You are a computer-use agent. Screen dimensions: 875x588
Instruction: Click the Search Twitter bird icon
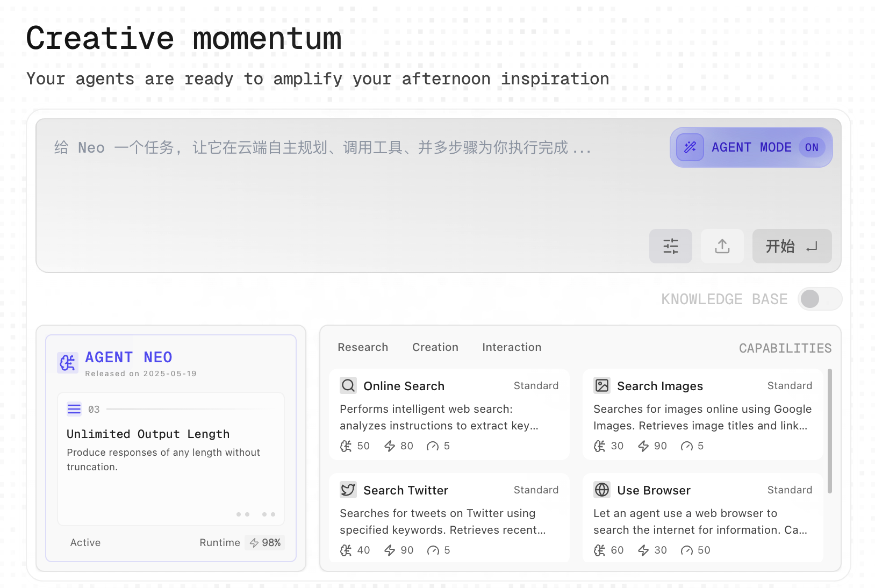click(x=348, y=490)
